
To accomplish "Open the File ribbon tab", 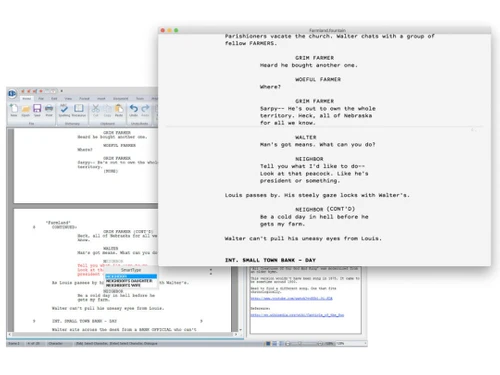I will [41, 99].
